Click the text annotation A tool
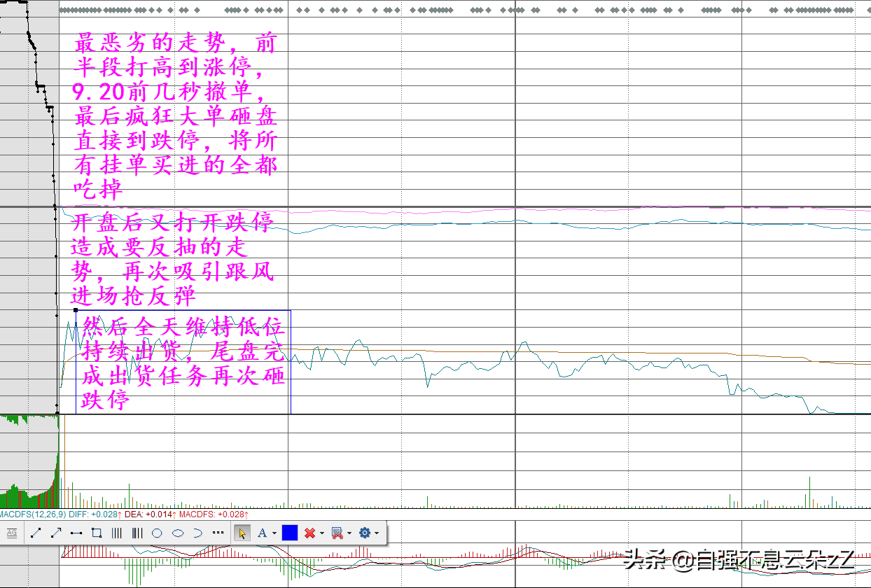The image size is (871, 588). [262, 533]
